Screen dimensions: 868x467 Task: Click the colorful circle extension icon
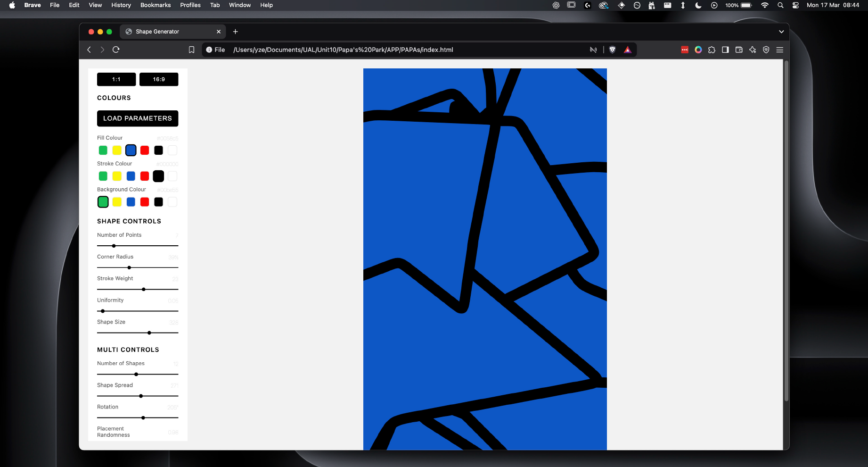click(698, 50)
